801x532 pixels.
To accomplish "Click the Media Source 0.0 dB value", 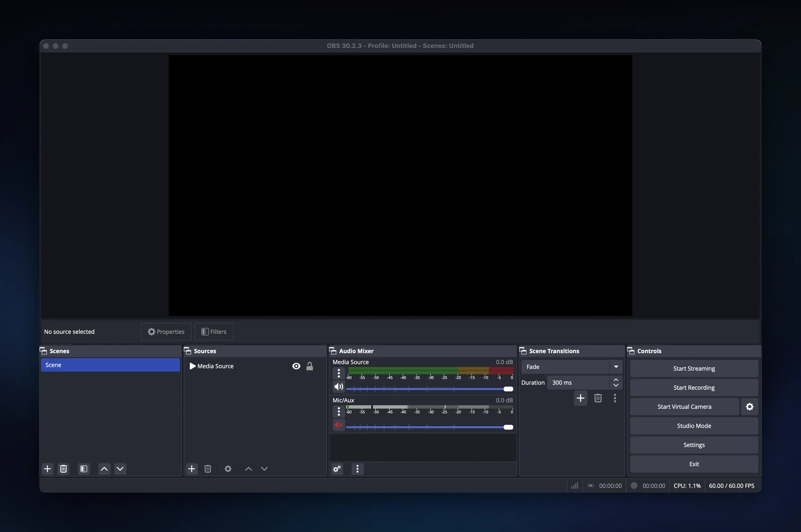I will tap(504, 362).
